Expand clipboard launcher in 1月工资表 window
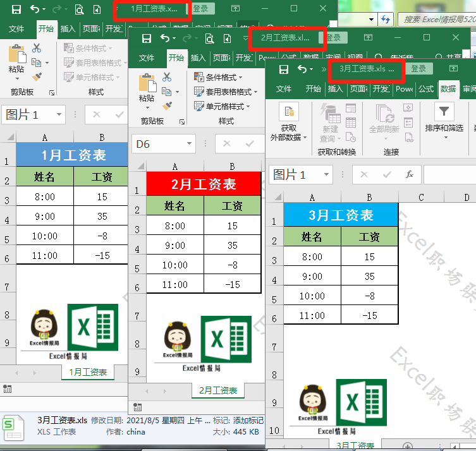The height and width of the screenshot is (451, 476). [52, 93]
